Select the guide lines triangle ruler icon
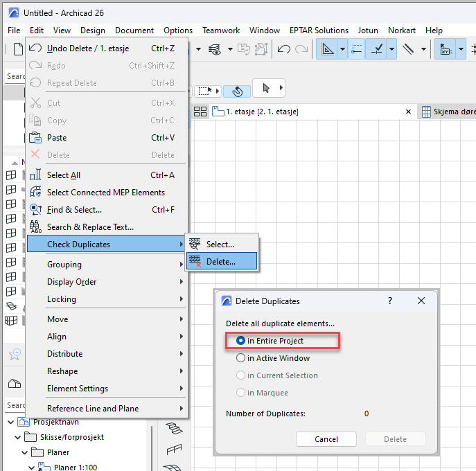The image size is (476, 471). pos(327,49)
